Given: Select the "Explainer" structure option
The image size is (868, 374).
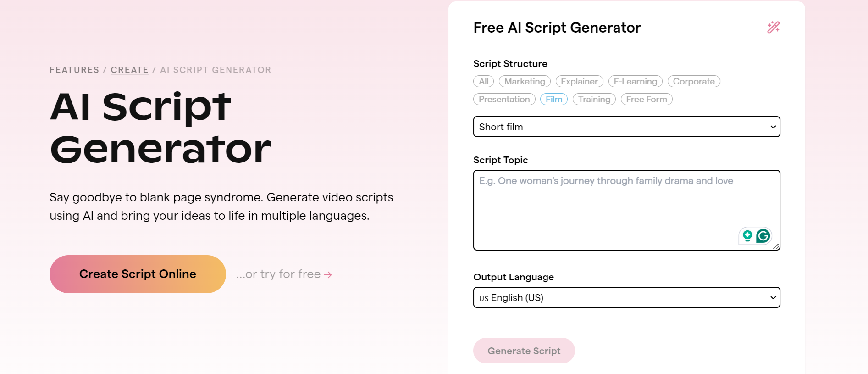Looking at the screenshot, I should (579, 81).
